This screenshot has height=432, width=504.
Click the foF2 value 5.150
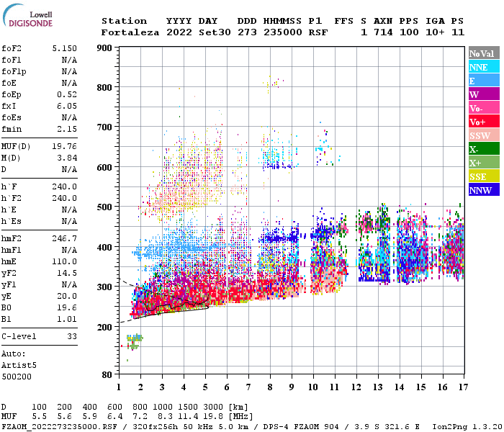(65, 48)
